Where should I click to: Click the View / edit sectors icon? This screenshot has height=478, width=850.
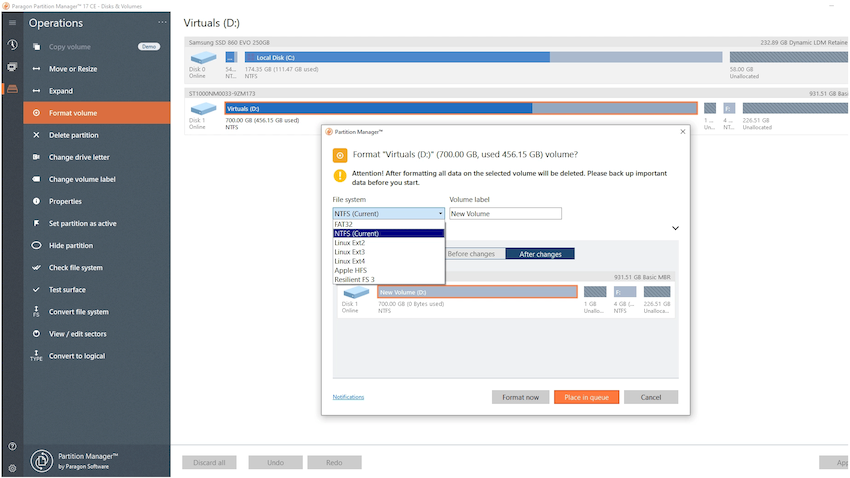pyautogui.click(x=36, y=334)
